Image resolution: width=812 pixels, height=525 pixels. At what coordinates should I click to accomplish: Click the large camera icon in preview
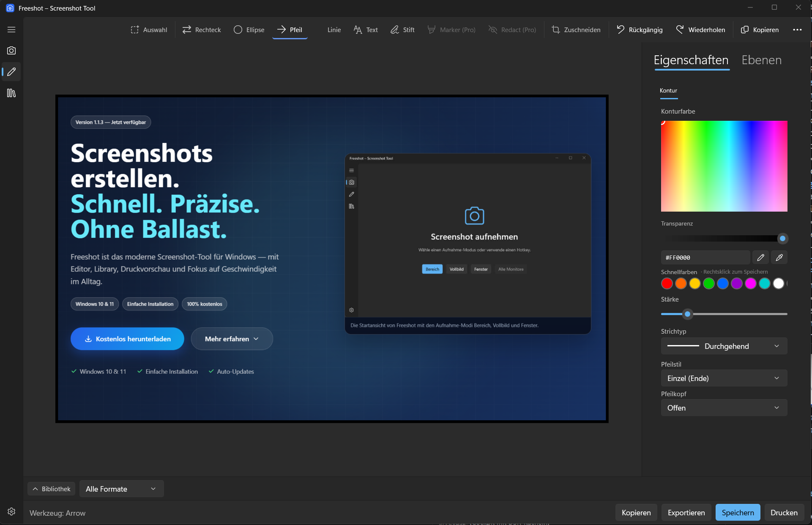(x=474, y=216)
